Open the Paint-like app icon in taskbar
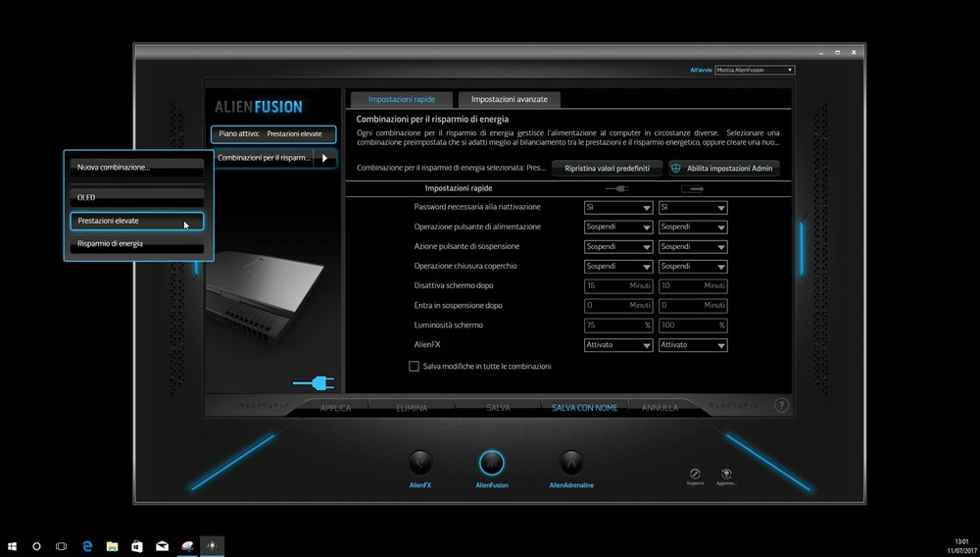This screenshot has height=557, width=980. click(187, 546)
